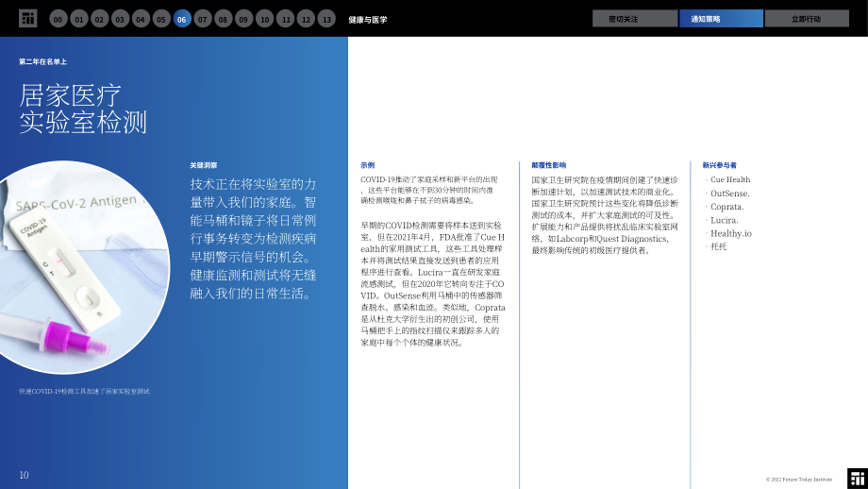
Task: Click the 示例 column heading
Action: [x=368, y=165]
